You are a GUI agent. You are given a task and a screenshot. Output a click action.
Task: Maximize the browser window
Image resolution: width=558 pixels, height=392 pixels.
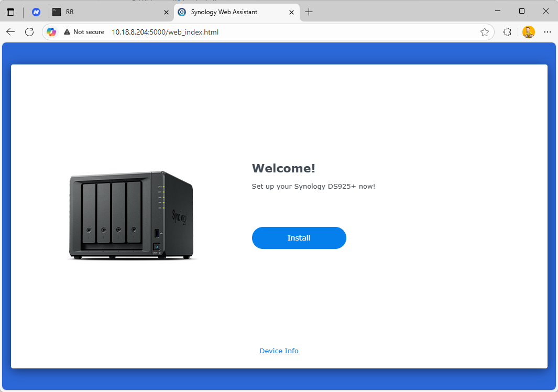pyautogui.click(x=522, y=11)
